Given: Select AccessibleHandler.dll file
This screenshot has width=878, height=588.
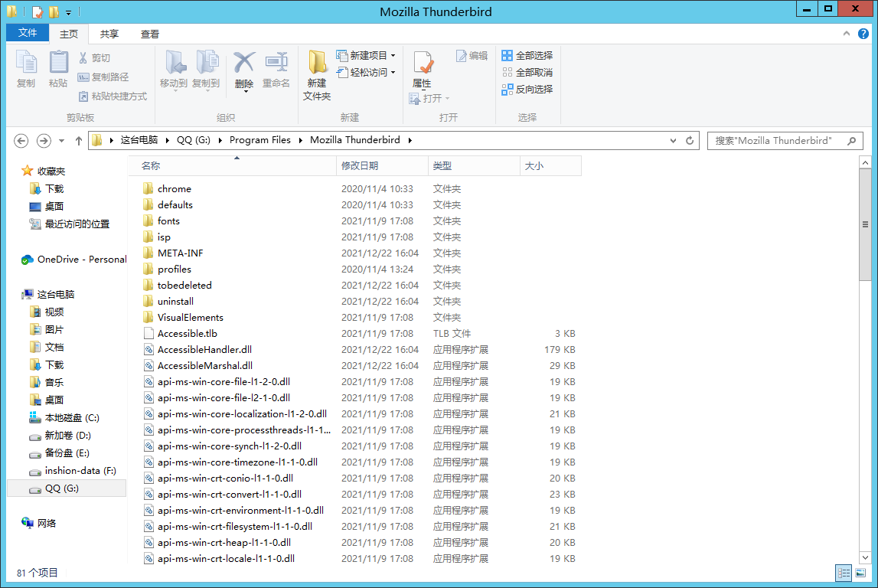Looking at the screenshot, I should [x=204, y=350].
